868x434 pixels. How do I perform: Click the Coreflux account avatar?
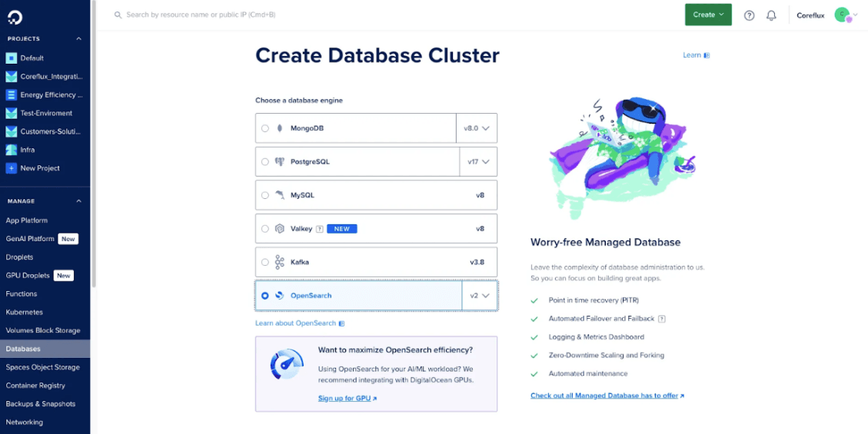coord(842,15)
